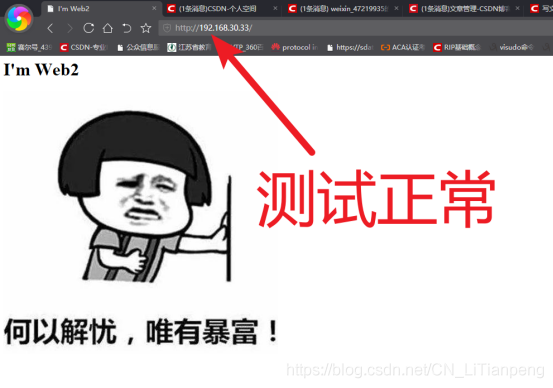Click the I'm Web2 page heading
Image resolution: width=553 pixels, height=388 pixels.
coord(41,70)
